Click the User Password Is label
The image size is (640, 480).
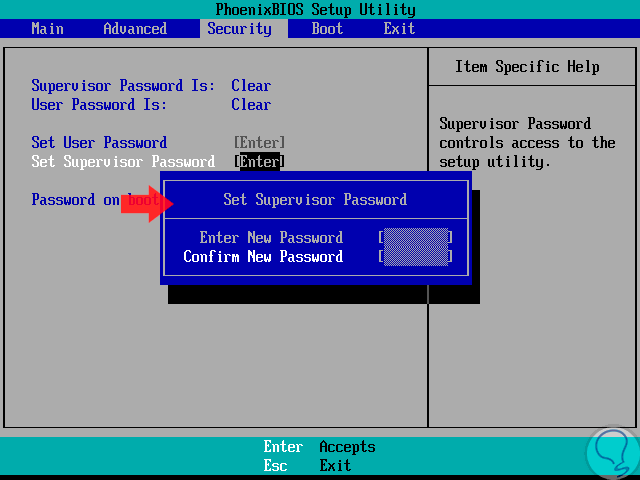[x=99, y=104]
